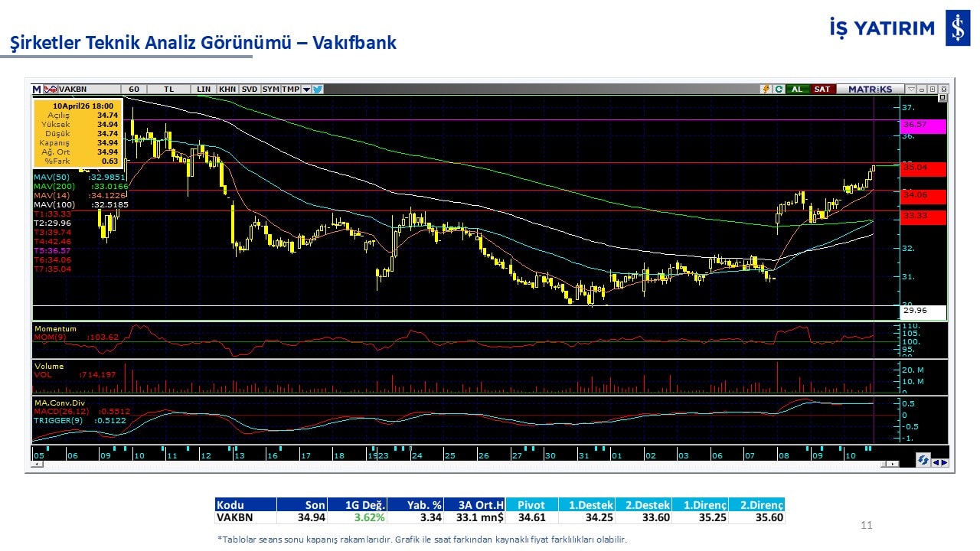
Task: Click the M logo icon at toolbar start
Action: (37, 90)
